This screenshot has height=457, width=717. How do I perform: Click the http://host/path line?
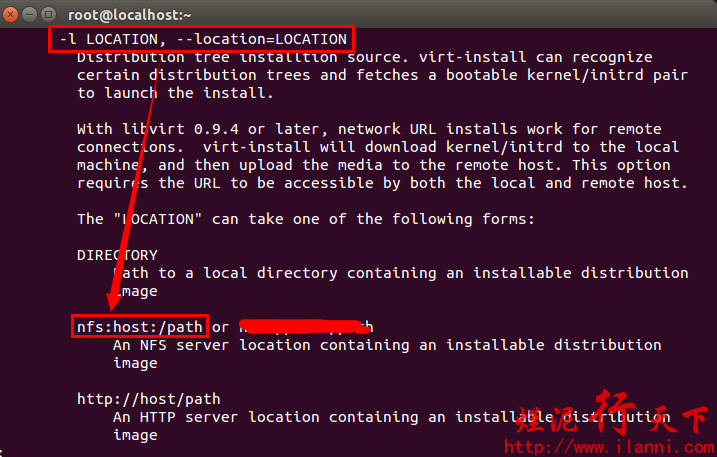coord(148,399)
